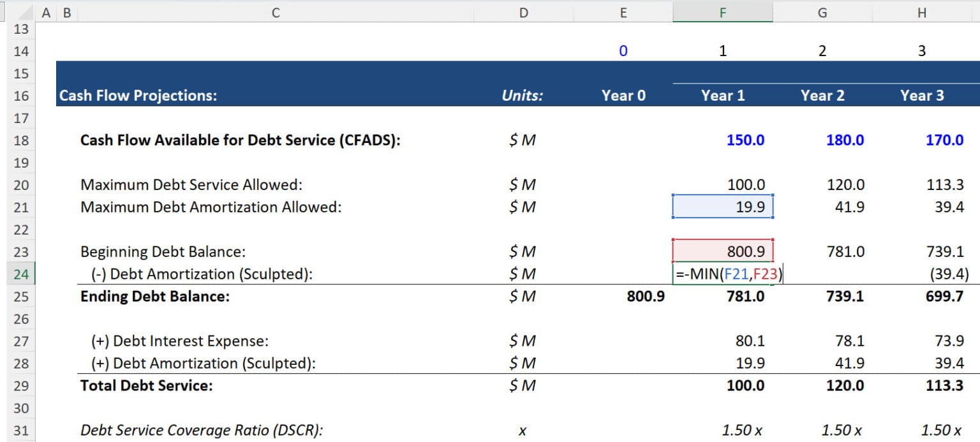Select the Year 2 column header label cell
Image resolution: width=980 pixels, height=442 pixels.
tap(822, 95)
